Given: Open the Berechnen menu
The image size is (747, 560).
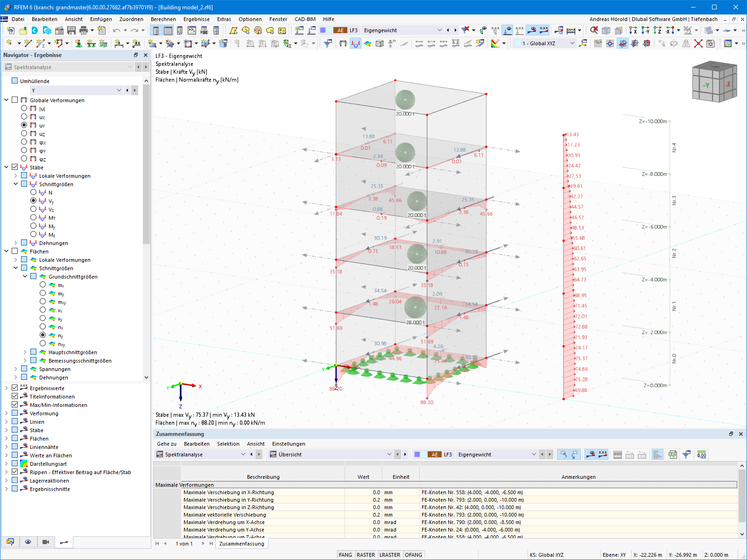Looking at the screenshot, I should (x=163, y=19).
